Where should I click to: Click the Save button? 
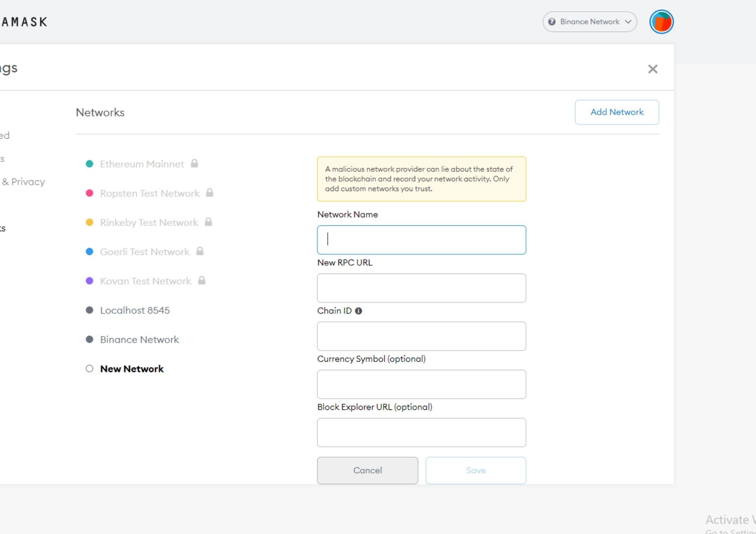[475, 470]
